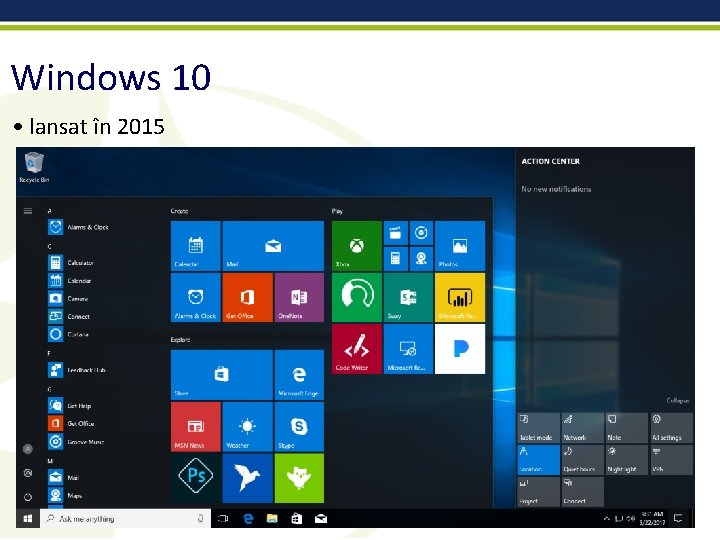Toggle Tablet mode quick action

[539, 428]
